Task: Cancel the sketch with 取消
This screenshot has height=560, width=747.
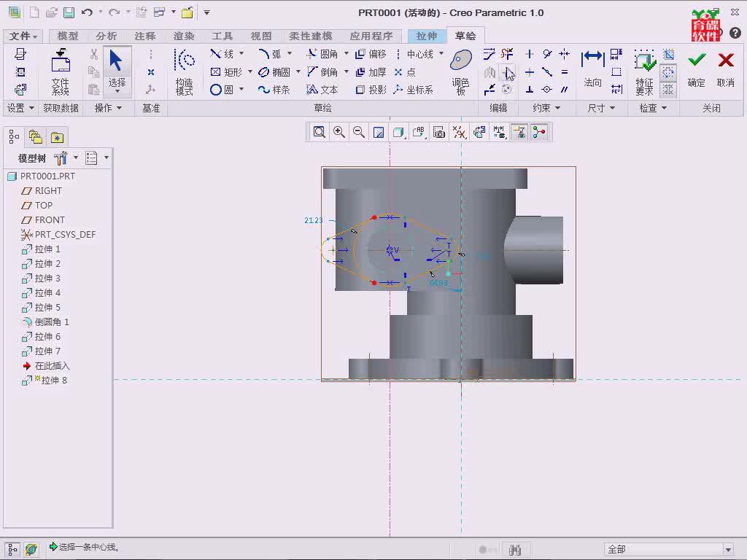Action: (726, 69)
